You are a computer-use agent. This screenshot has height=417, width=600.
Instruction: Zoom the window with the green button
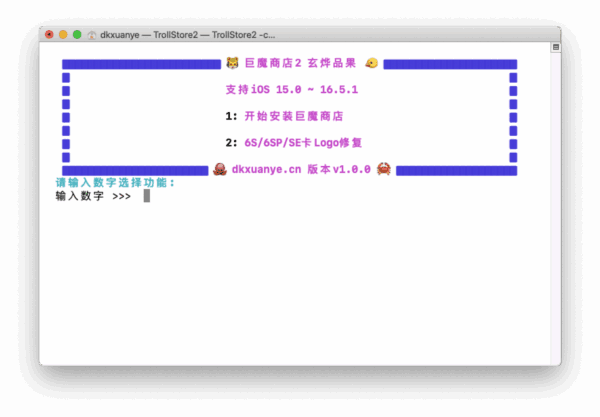tap(77, 34)
